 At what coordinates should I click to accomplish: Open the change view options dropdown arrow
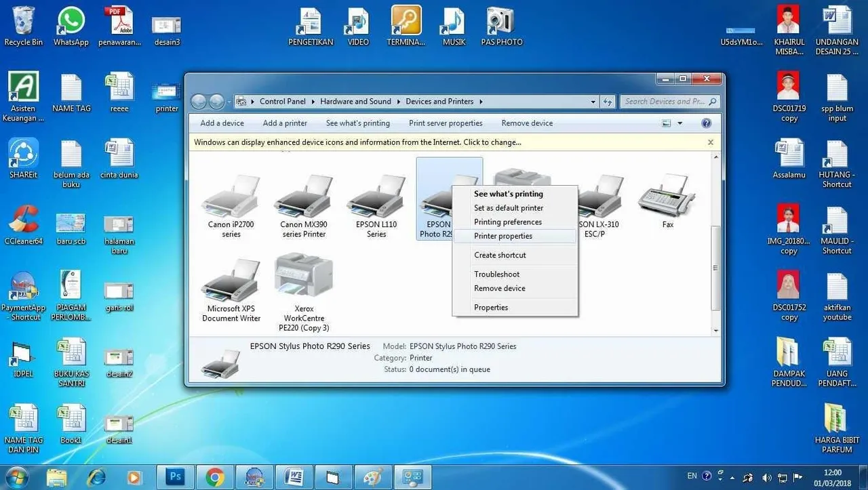[x=680, y=123]
